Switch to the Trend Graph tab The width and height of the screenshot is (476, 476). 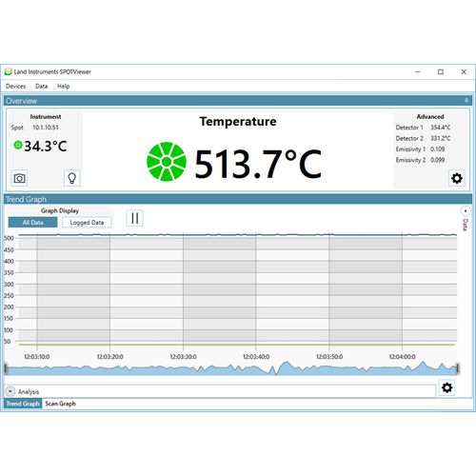click(x=23, y=404)
